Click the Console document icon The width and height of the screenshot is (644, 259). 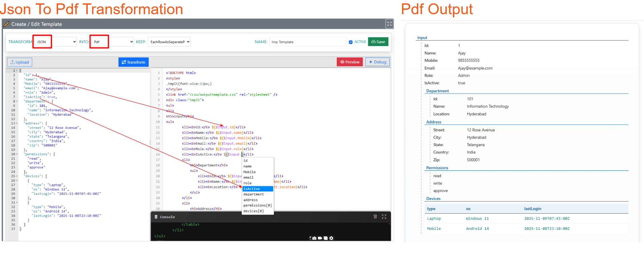click(156, 217)
